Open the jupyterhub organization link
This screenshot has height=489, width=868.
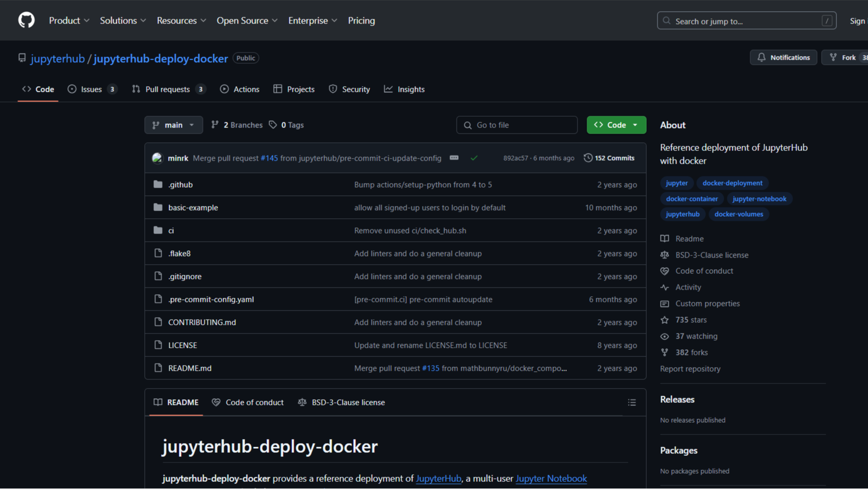click(x=58, y=59)
